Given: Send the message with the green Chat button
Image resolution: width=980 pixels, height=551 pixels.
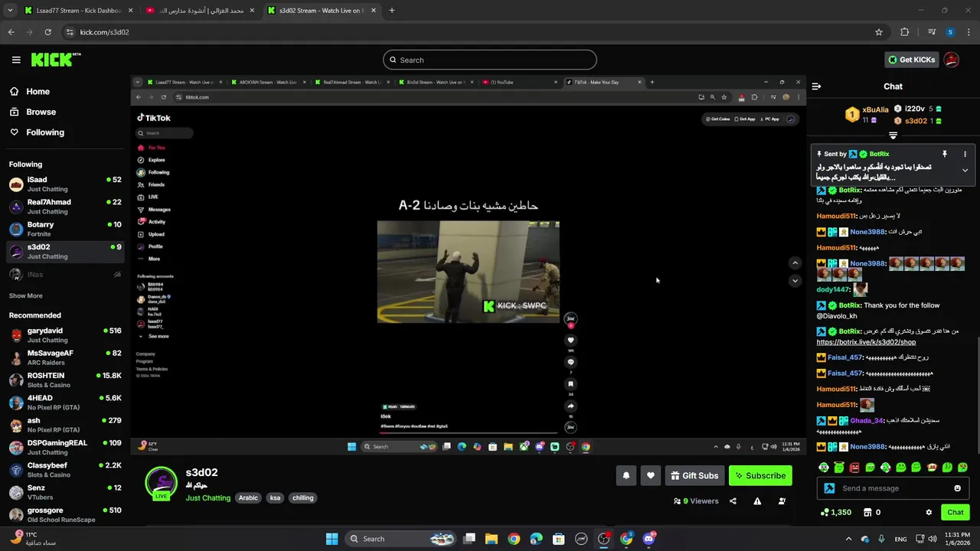Looking at the screenshot, I should click(x=955, y=513).
